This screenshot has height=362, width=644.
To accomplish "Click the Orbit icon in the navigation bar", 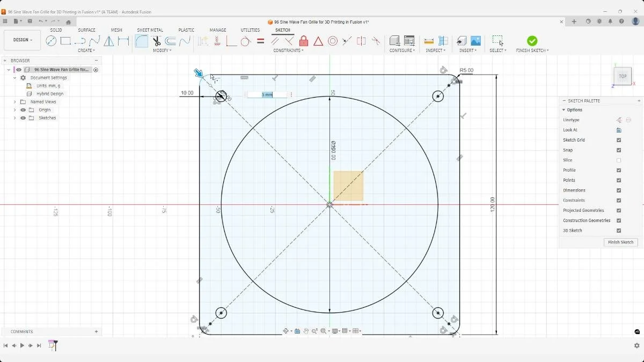I will (x=286, y=331).
